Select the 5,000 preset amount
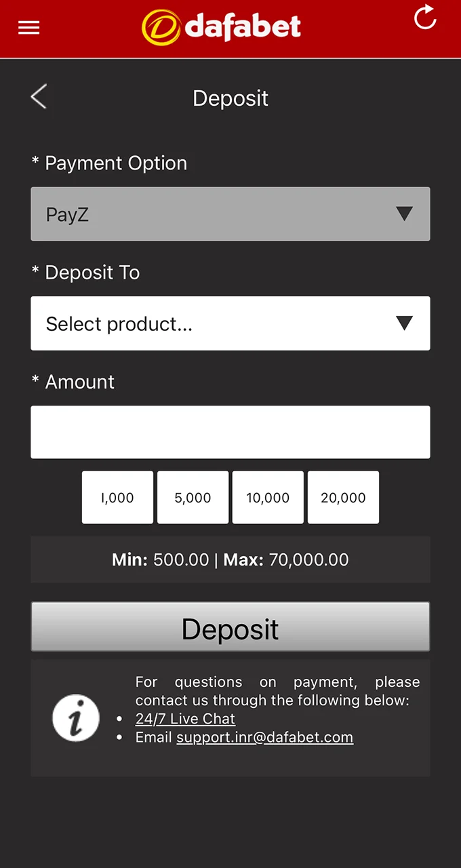The width and height of the screenshot is (461, 868). 193,498
